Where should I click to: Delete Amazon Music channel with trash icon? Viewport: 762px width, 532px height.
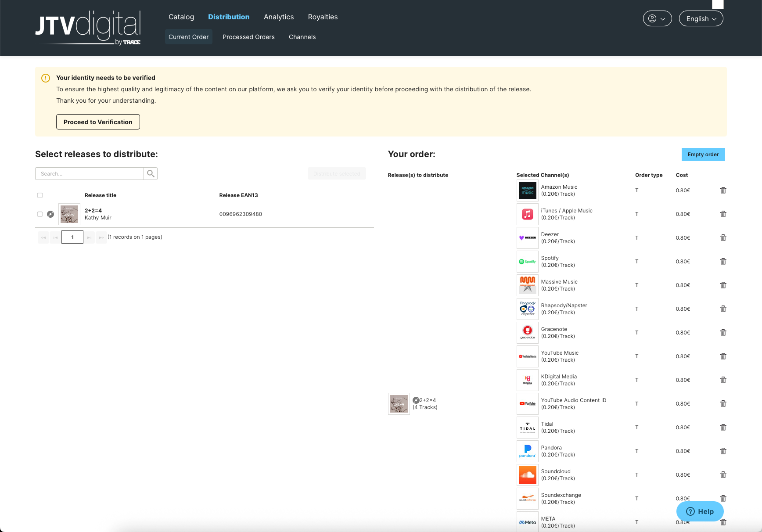point(723,191)
